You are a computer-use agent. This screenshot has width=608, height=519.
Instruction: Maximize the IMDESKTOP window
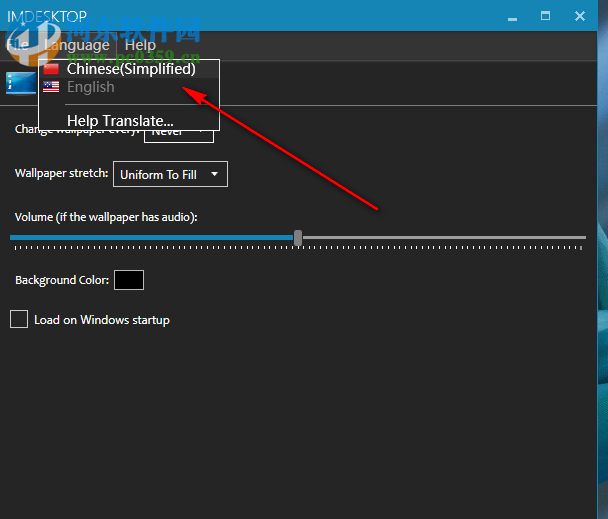545,16
